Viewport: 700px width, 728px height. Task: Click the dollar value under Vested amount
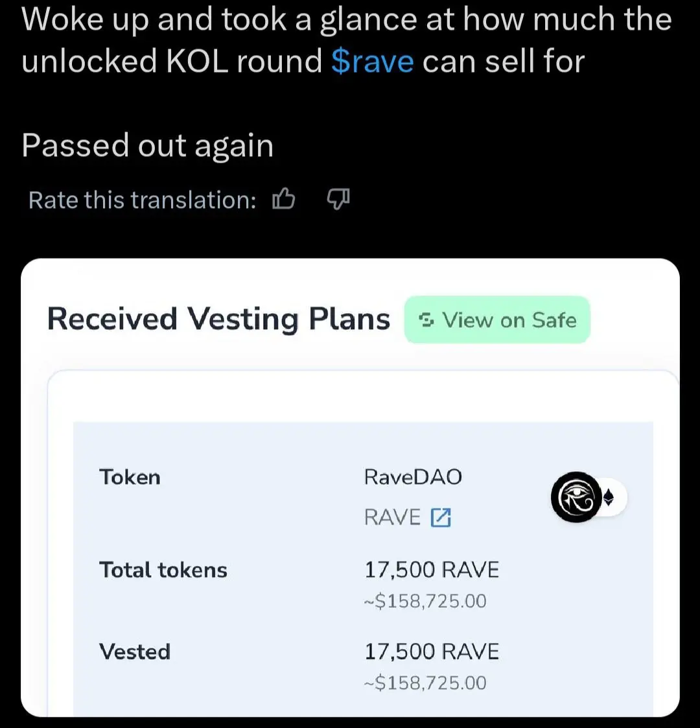(425, 683)
